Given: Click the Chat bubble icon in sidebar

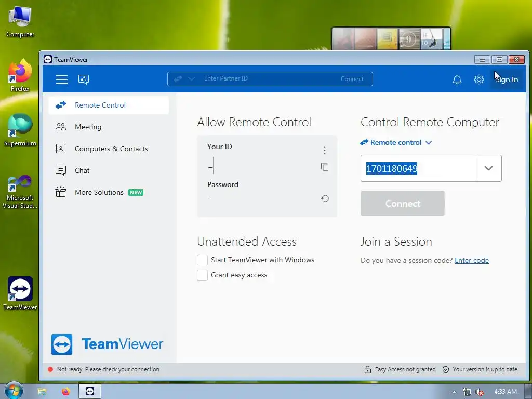Looking at the screenshot, I should 61,170.
